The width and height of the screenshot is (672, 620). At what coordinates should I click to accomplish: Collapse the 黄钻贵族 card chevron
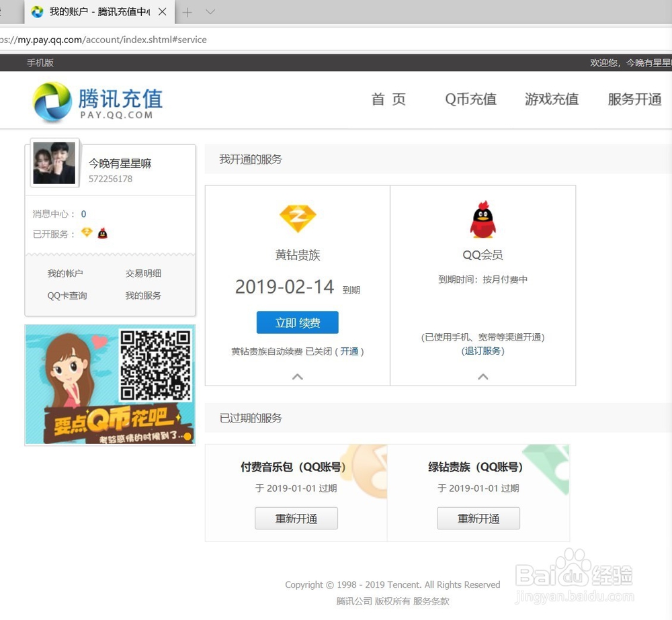298,377
